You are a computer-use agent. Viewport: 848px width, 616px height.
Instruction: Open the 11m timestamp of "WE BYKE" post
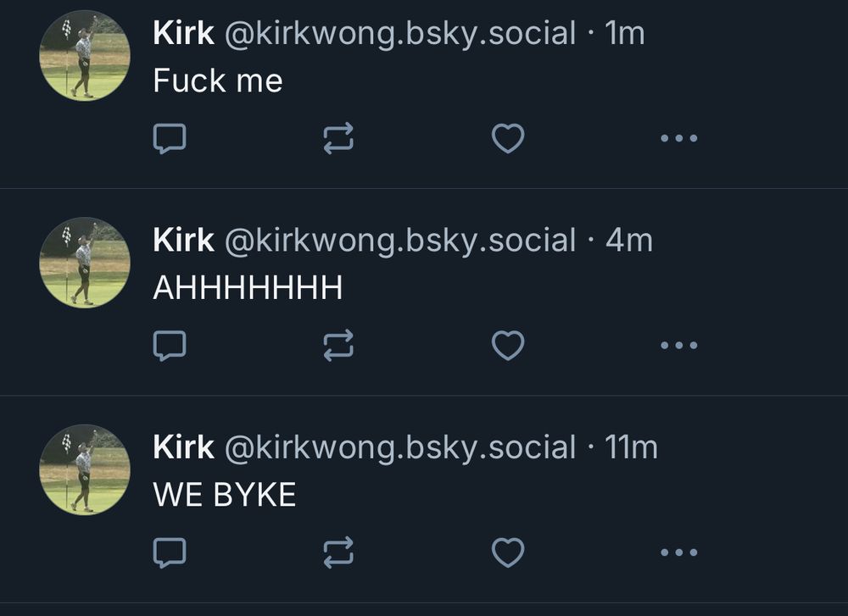click(x=631, y=447)
